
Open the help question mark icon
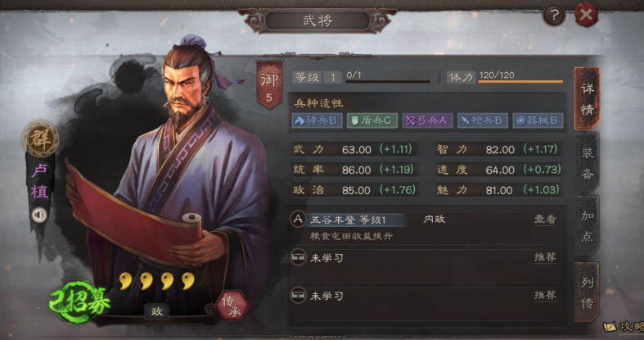pyautogui.click(x=554, y=16)
